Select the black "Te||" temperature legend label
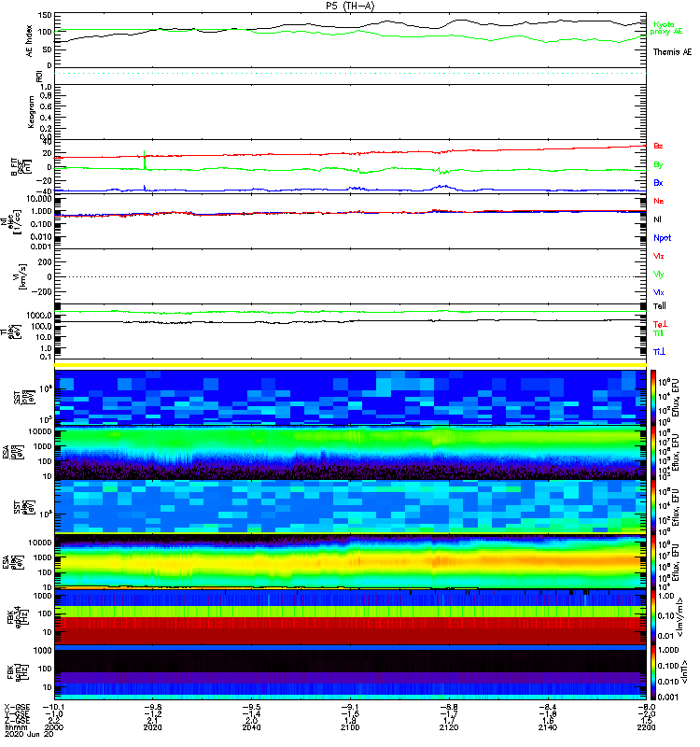The image size is (700, 747). pyautogui.click(x=660, y=306)
